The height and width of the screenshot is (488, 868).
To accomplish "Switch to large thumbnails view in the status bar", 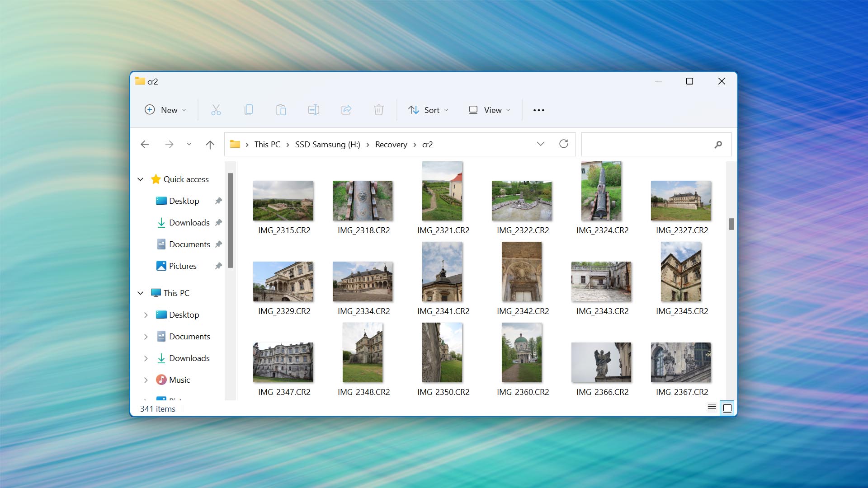I will (x=727, y=408).
